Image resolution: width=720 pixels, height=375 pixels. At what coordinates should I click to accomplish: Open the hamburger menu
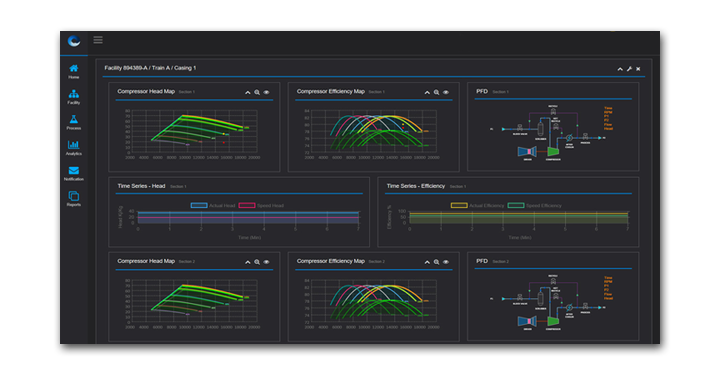(x=98, y=40)
